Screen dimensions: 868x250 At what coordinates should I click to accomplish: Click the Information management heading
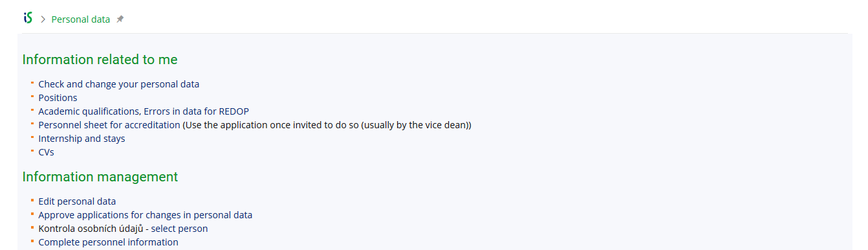click(x=100, y=177)
